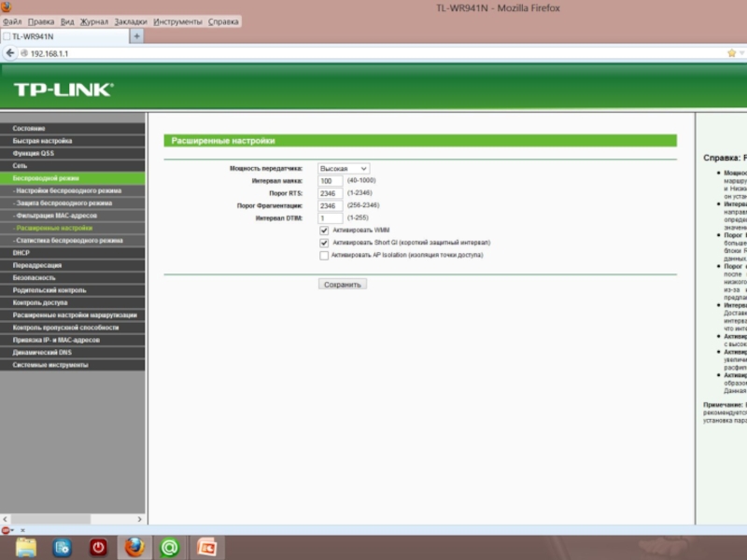The image size is (747, 560).
Task: Click the red power icon in taskbar
Action: [98, 547]
